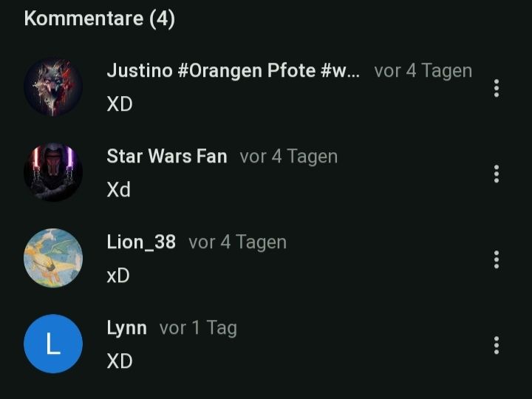Tap Star Wars Fan's lightsaber avatar
532x399 pixels.
pos(53,172)
